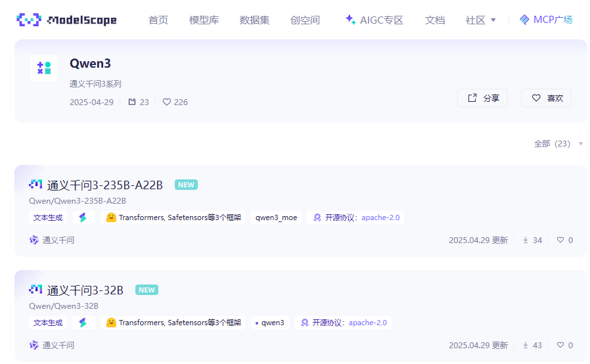The width and height of the screenshot is (590, 364).
Task: Open the 通义千问3-235B-A22B model title
Action: tap(104, 185)
